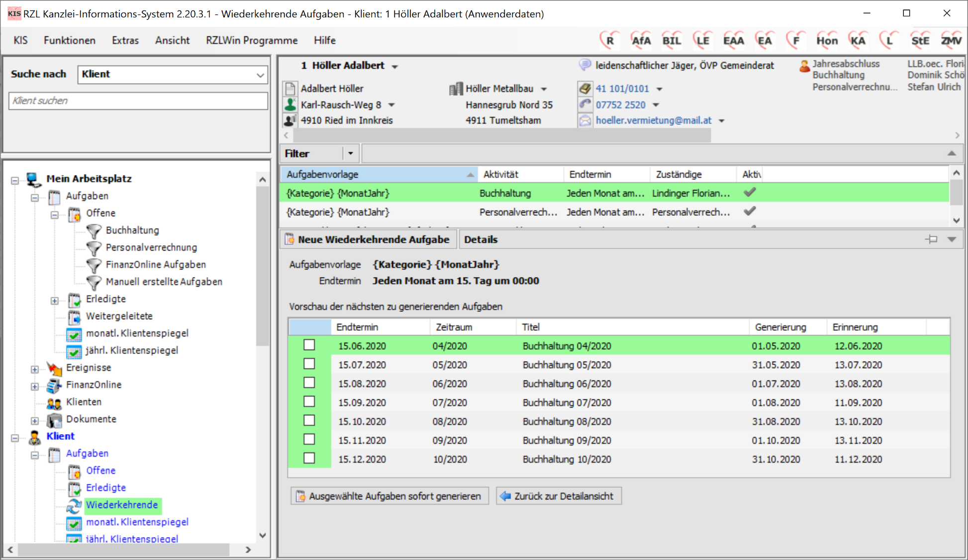Open the Funktionen menu
This screenshot has height=560, width=968.
(x=69, y=40)
